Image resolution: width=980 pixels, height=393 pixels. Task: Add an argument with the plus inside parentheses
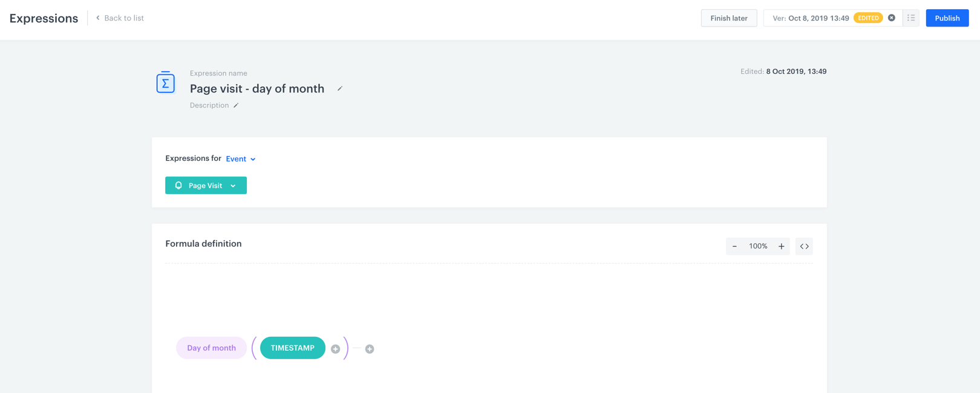[x=335, y=349]
